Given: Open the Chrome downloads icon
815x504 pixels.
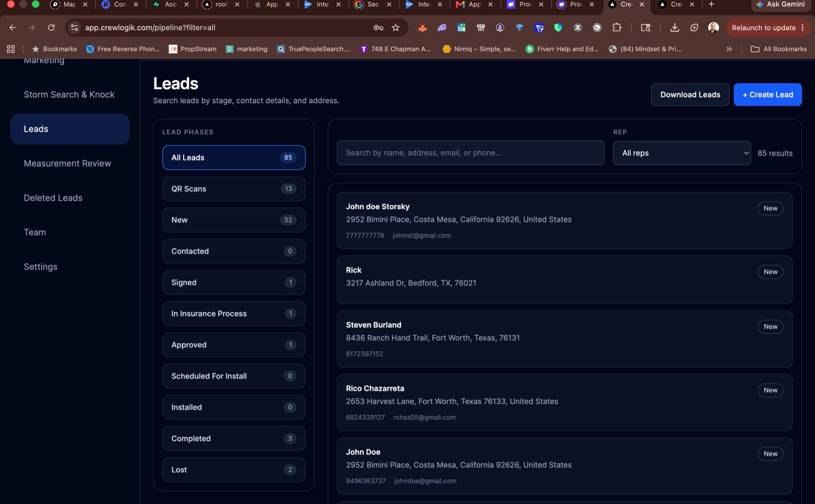Looking at the screenshot, I should pyautogui.click(x=675, y=28).
